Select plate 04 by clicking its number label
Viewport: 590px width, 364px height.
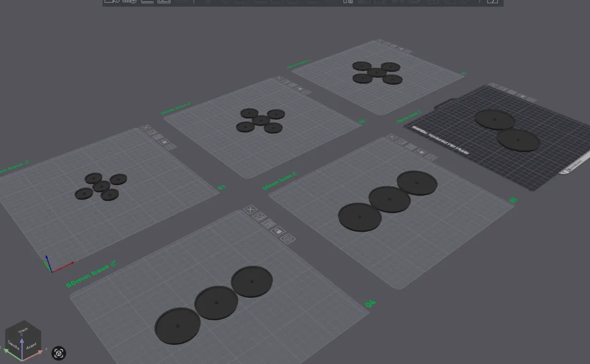(370, 304)
